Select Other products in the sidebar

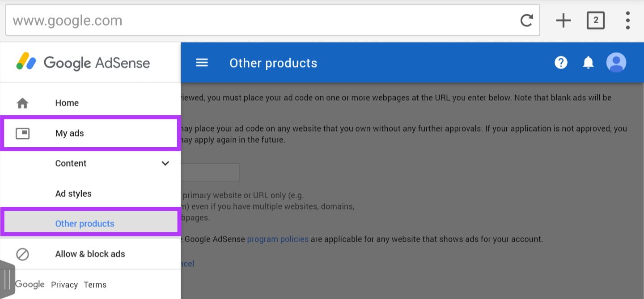tap(85, 223)
